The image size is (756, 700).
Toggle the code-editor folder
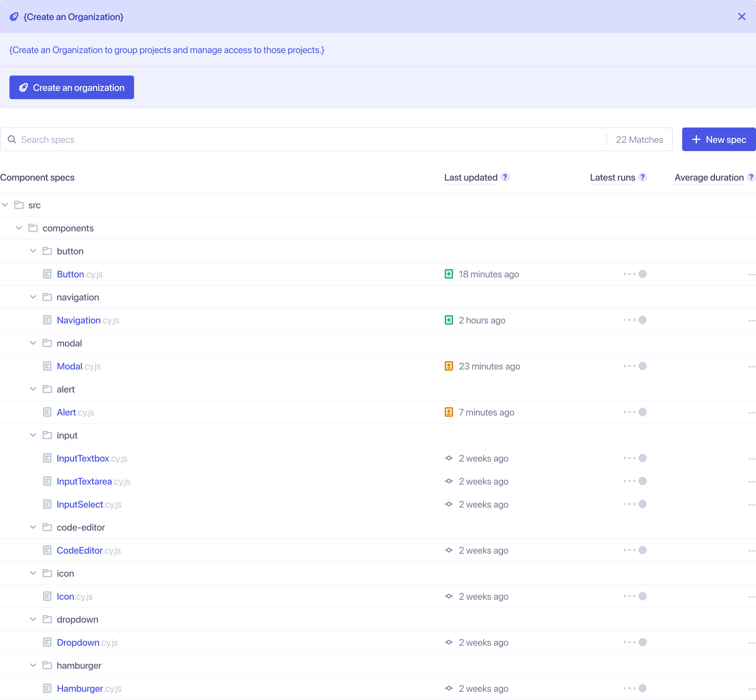(x=33, y=527)
